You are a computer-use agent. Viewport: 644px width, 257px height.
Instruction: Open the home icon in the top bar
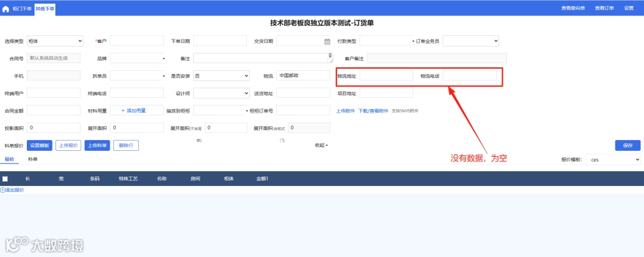(6, 8)
